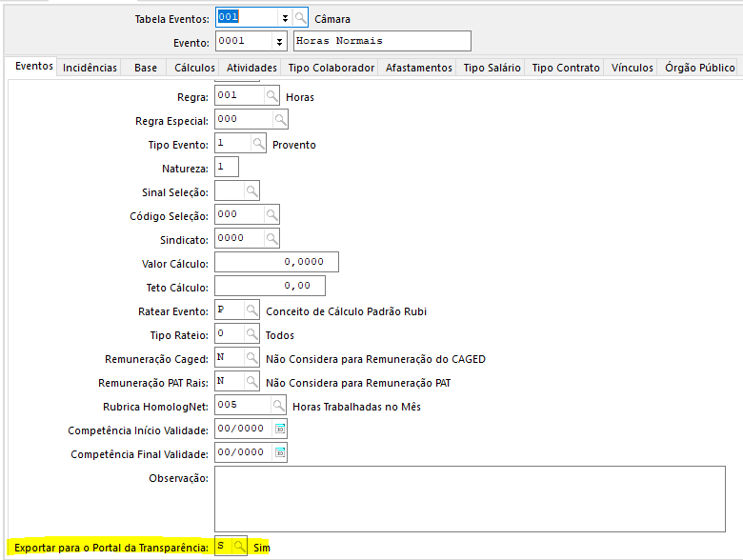Click magnifier icon next to Regra field
743x560 pixels.
coord(271,95)
